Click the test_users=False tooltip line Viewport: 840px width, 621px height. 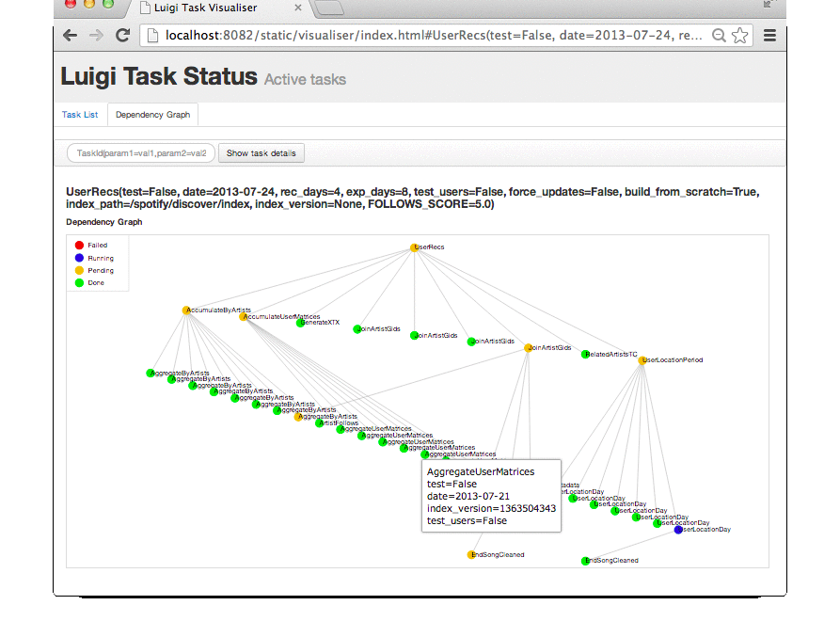(x=467, y=521)
